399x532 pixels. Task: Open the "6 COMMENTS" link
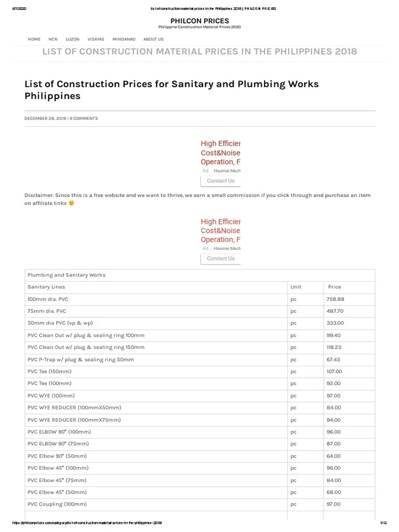tap(84, 118)
